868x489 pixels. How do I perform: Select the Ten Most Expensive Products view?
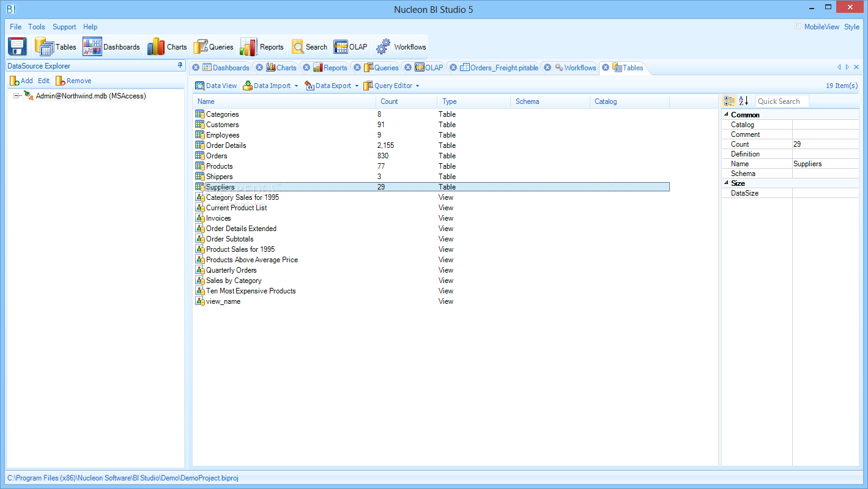coord(431,291)
